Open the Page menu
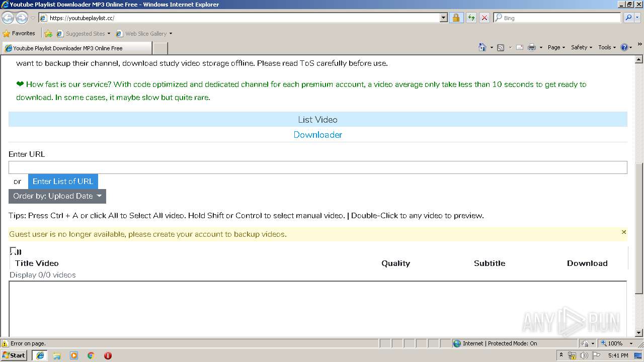 click(556, 47)
